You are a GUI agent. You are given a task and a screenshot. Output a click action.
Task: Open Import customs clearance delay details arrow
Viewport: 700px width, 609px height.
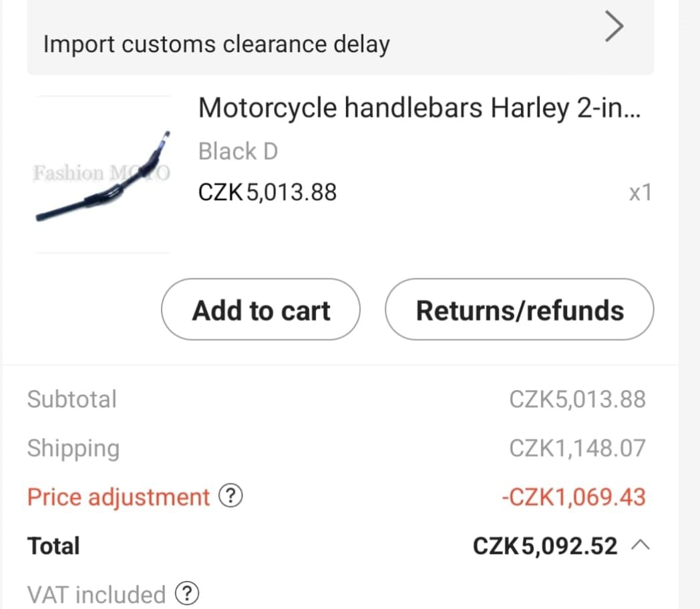coord(613,27)
